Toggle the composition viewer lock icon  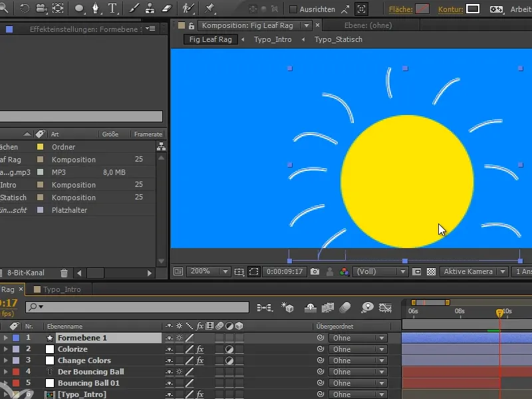coord(192,25)
